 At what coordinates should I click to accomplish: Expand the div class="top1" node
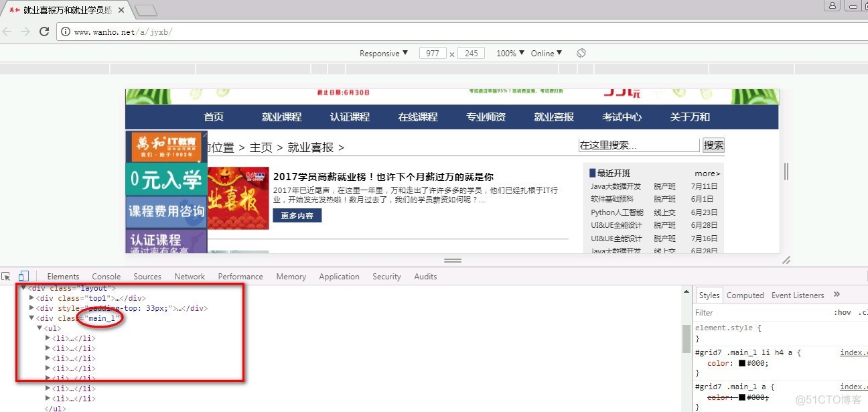[31, 298]
